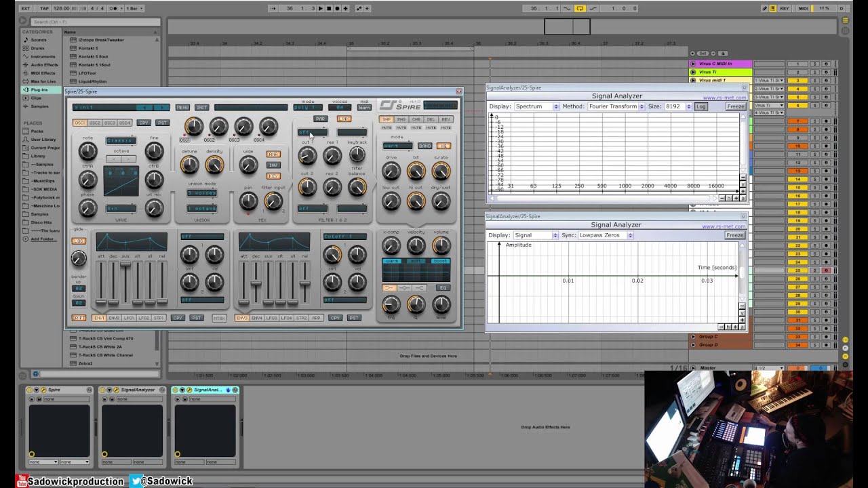The width and height of the screenshot is (868, 488).
Task: Toggle the Log button in analyzer
Action: point(701,106)
